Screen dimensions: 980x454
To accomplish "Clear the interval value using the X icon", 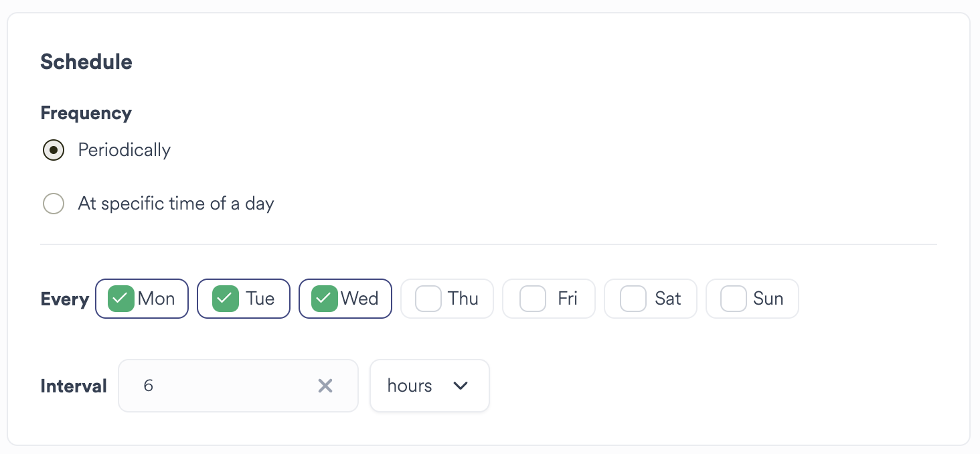I will [x=326, y=386].
